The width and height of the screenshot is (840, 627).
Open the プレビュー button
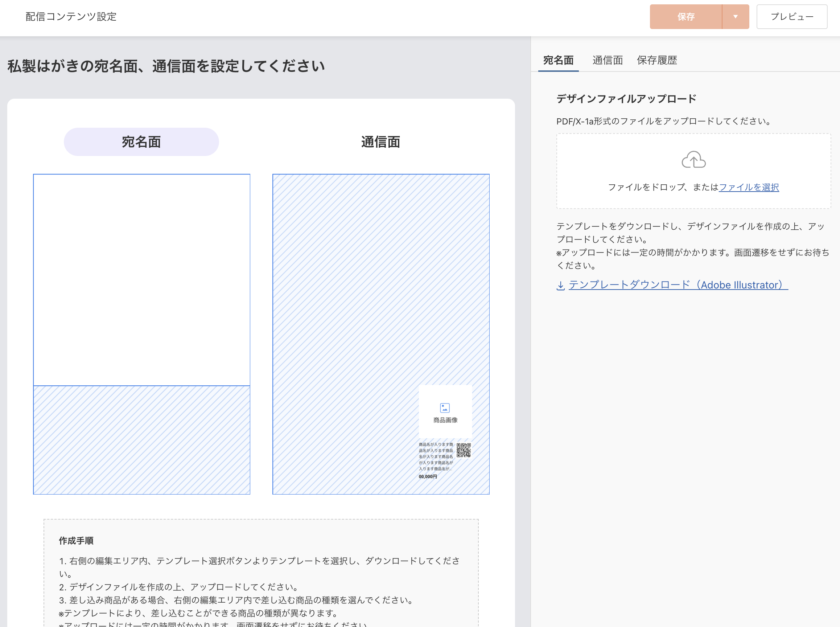792,16
